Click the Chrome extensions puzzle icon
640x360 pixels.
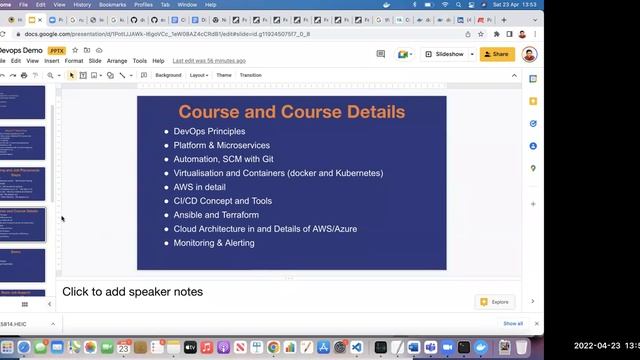click(x=496, y=34)
